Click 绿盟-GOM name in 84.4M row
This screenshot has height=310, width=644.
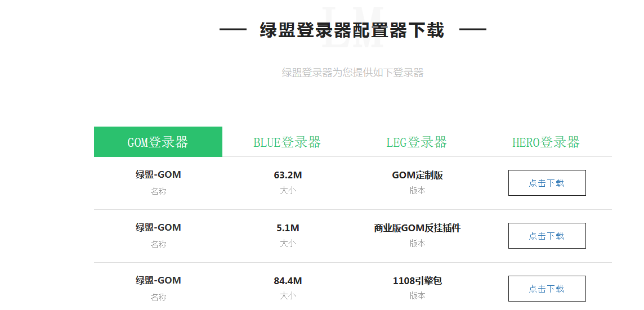158,280
